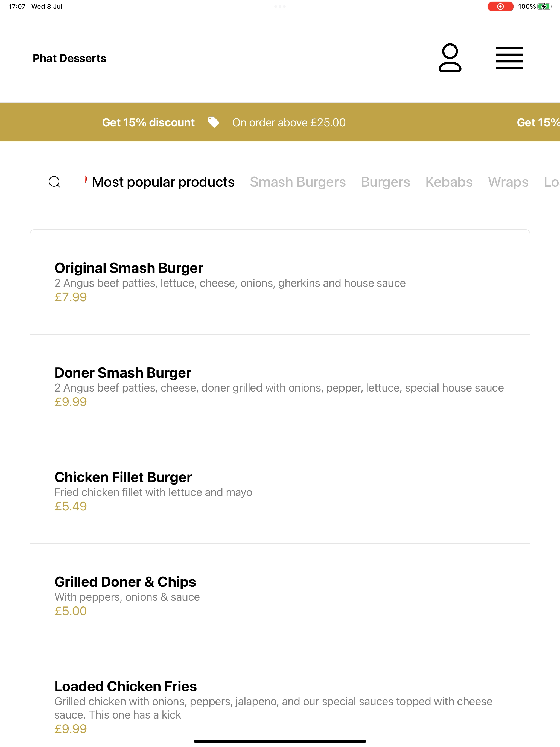Image resolution: width=560 pixels, height=747 pixels.
Task: Tap With peppers, onions & sauce description
Action: (x=127, y=597)
